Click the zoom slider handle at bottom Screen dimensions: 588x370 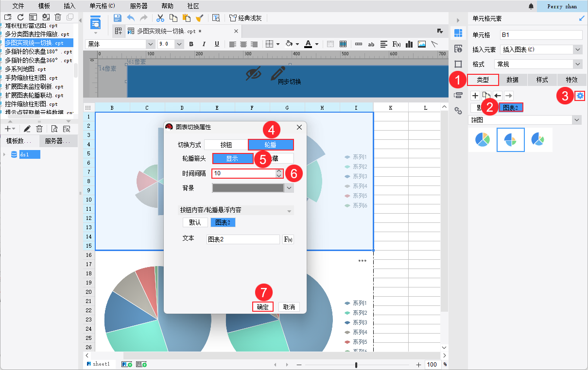(x=356, y=365)
